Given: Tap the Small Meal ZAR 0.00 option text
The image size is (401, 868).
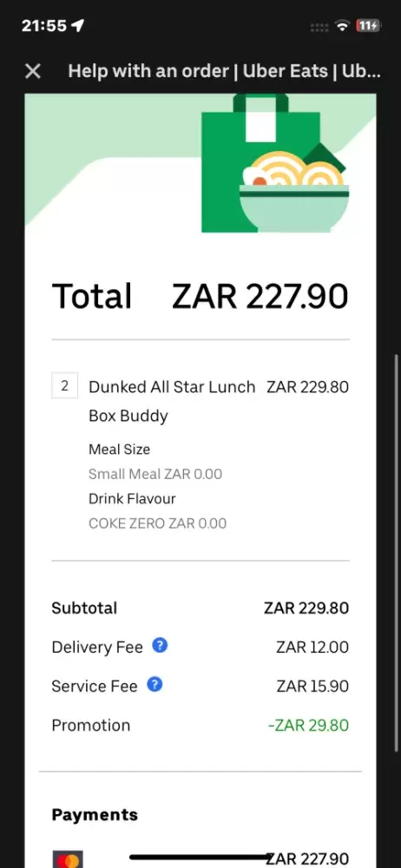Looking at the screenshot, I should (155, 474).
